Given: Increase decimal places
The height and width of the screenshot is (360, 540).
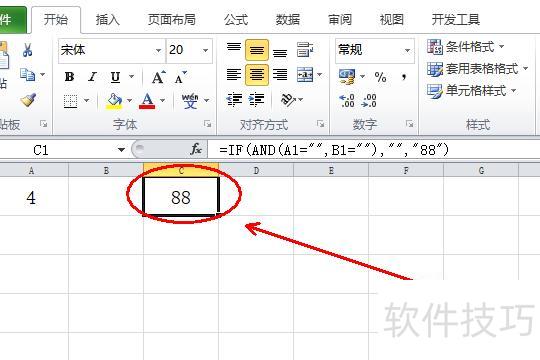Looking at the screenshot, I should click(x=347, y=101).
